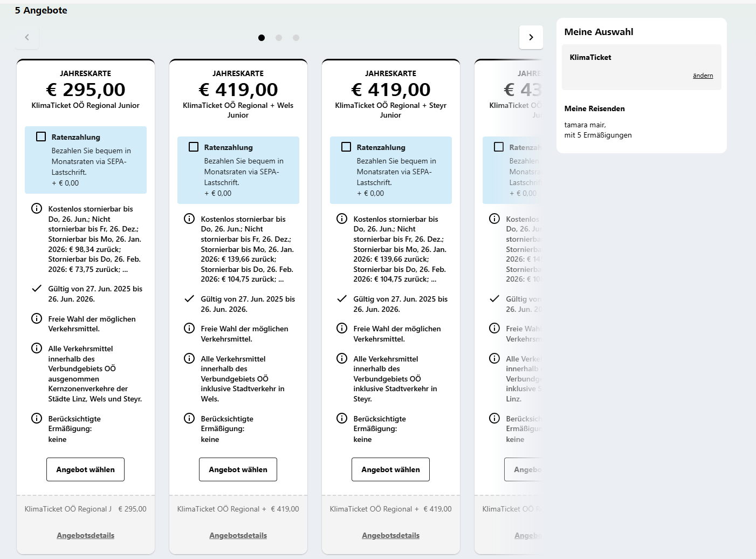Open Angebotsdetails for Regional + Wels card
Image resolution: width=756 pixels, height=559 pixels.
pos(238,535)
